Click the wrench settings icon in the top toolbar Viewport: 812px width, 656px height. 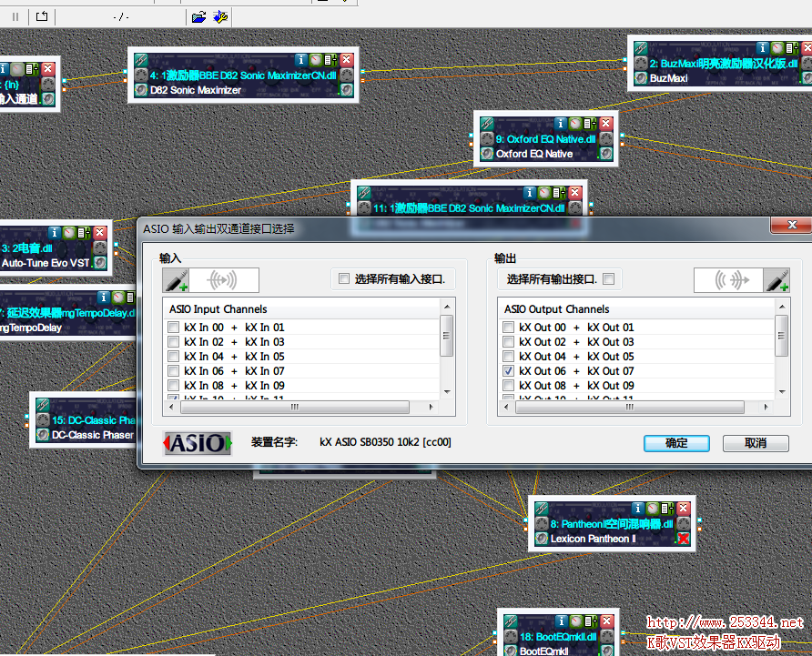pyautogui.click(x=220, y=17)
